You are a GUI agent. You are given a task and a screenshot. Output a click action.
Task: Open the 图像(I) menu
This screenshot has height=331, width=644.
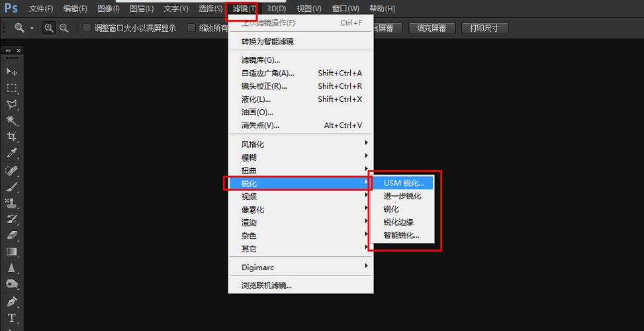(x=109, y=8)
